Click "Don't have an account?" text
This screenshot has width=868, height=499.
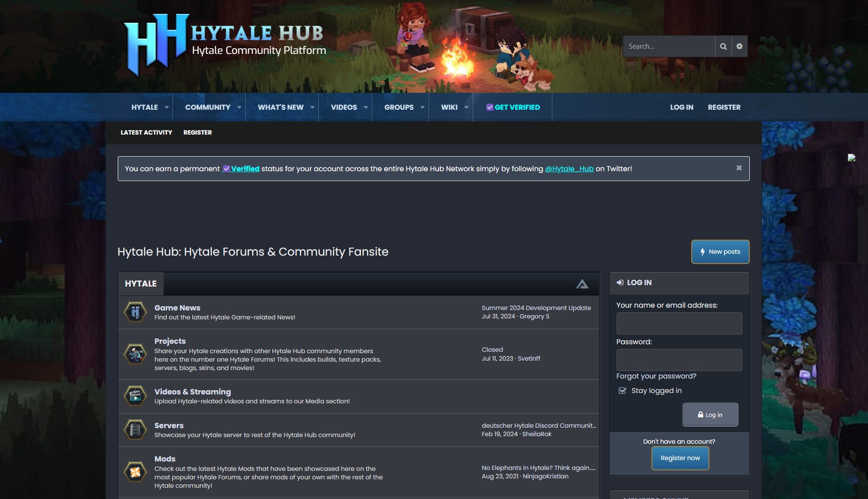point(679,442)
